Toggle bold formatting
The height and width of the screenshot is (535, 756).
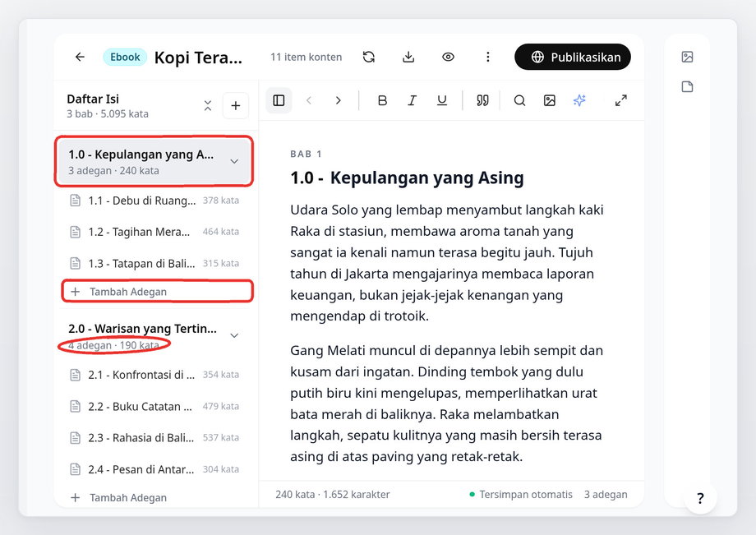click(382, 100)
